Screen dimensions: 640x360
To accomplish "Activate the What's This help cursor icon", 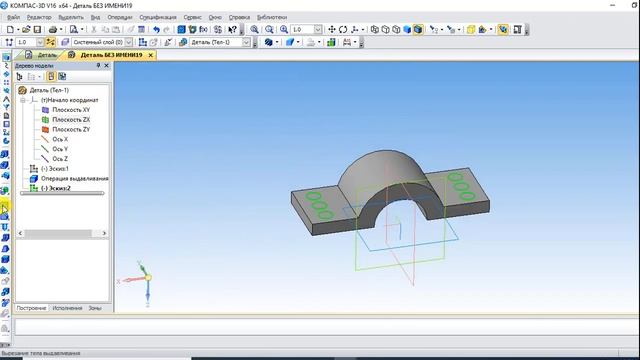I will pyautogui.click(x=232, y=29).
